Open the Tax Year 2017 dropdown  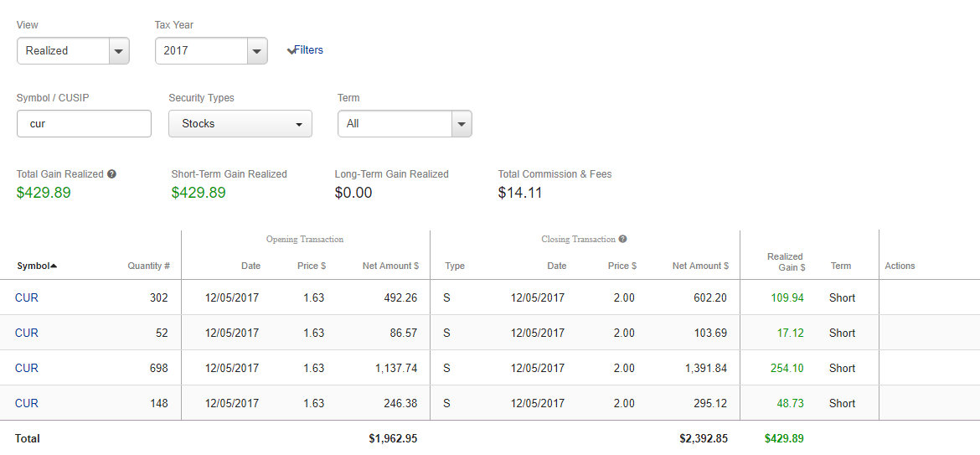pos(257,51)
